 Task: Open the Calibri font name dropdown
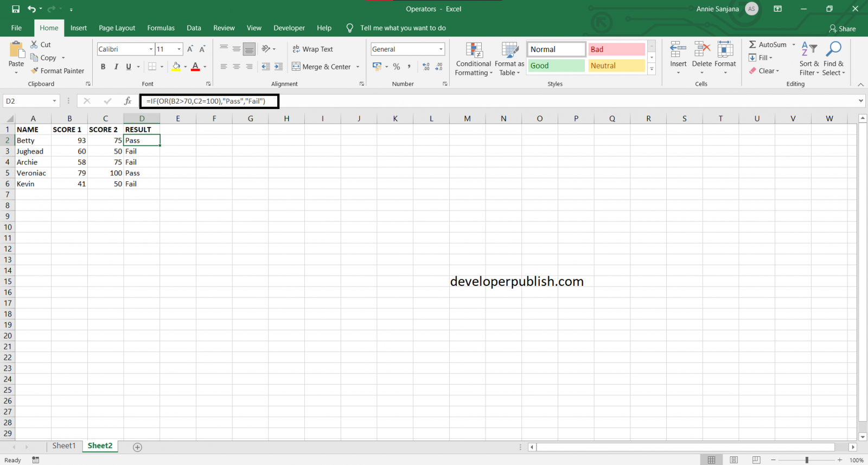[x=151, y=49]
